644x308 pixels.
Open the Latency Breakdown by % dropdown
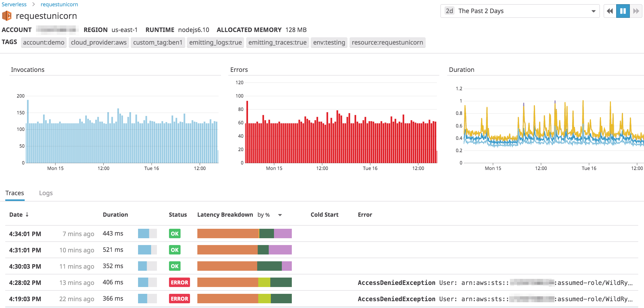(280, 215)
